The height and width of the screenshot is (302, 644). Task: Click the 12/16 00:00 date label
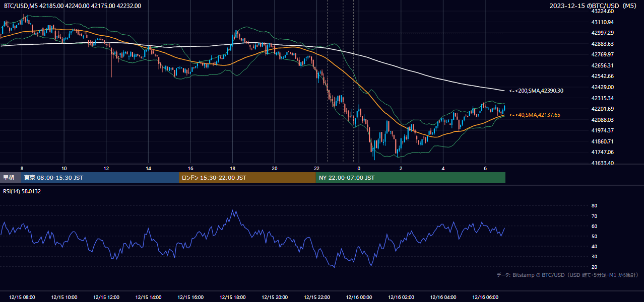click(359, 297)
